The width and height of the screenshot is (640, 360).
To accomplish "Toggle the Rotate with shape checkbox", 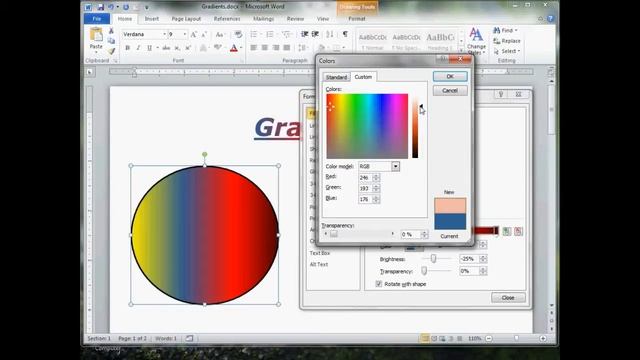I will pos(379,284).
